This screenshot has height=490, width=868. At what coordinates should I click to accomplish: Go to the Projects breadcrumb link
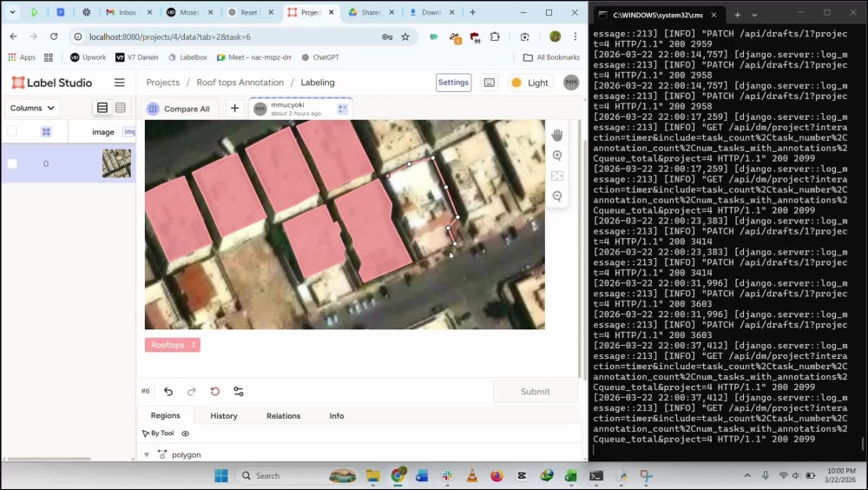(163, 83)
